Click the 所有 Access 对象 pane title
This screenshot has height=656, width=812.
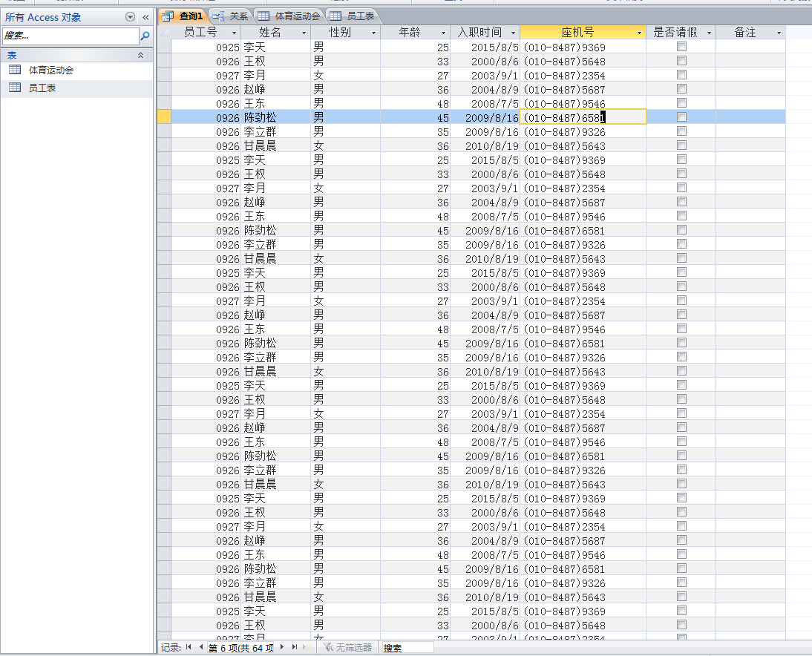[43, 17]
